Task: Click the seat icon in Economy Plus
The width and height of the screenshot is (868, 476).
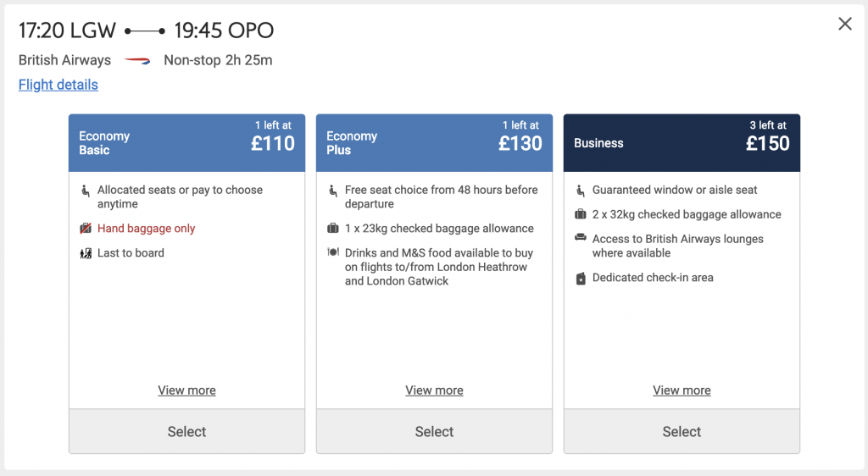Action: (x=332, y=191)
